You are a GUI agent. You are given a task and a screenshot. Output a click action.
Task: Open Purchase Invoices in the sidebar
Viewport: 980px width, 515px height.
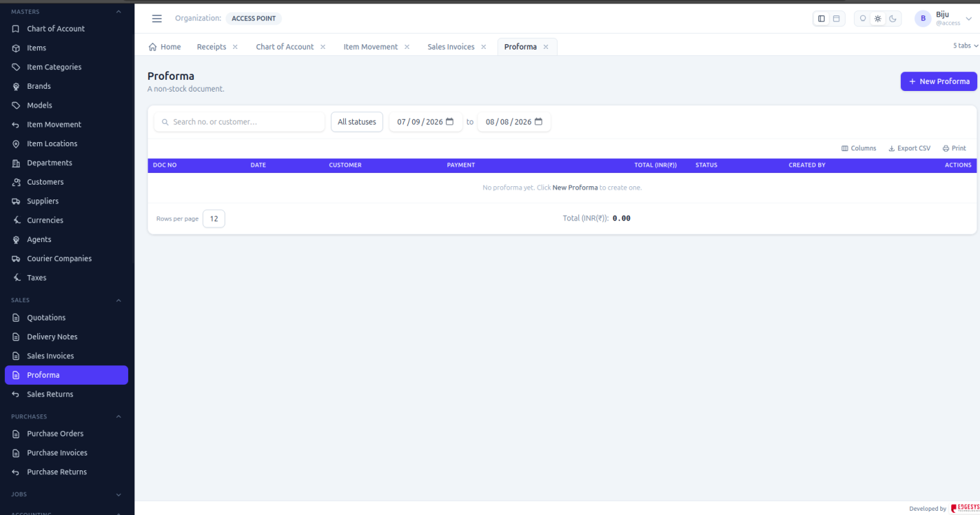tap(66, 453)
